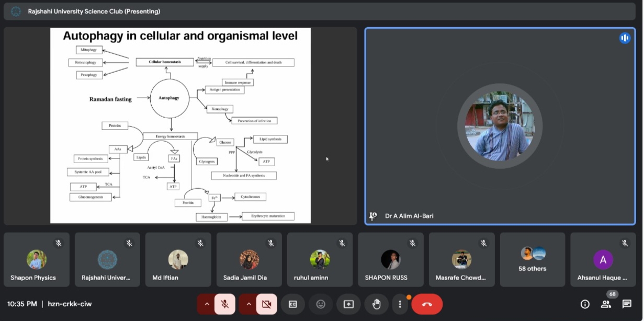Open the 58 others participant tile
This screenshot has width=644, height=321.
[x=533, y=260]
